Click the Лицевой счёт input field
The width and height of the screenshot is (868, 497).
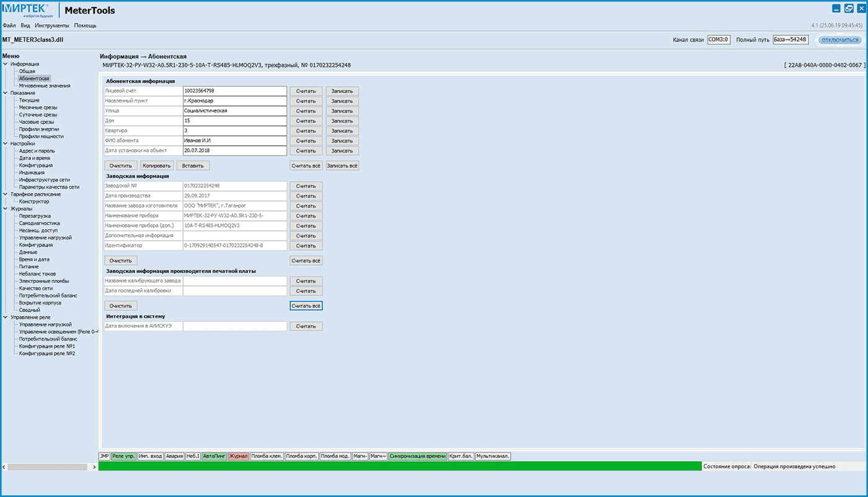coord(235,91)
